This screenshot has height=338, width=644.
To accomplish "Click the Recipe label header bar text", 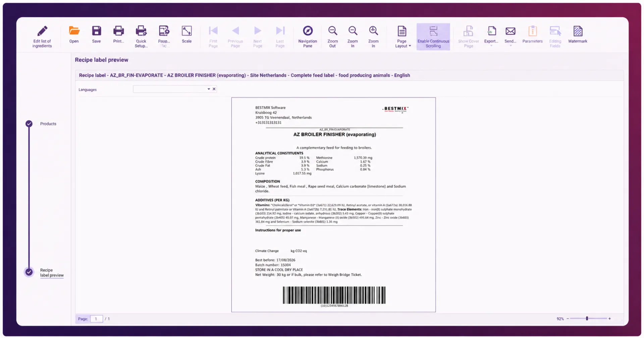I will [244, 75].
